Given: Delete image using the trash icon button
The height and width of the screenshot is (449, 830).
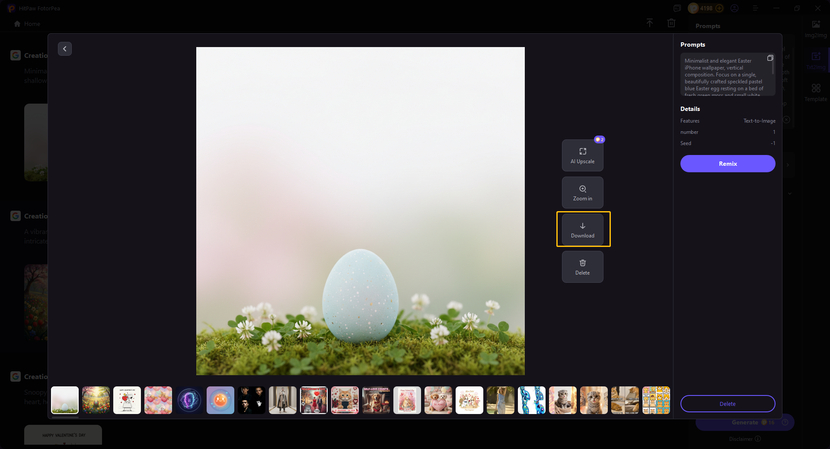Looking at the screenshot, I should (582, 266).
